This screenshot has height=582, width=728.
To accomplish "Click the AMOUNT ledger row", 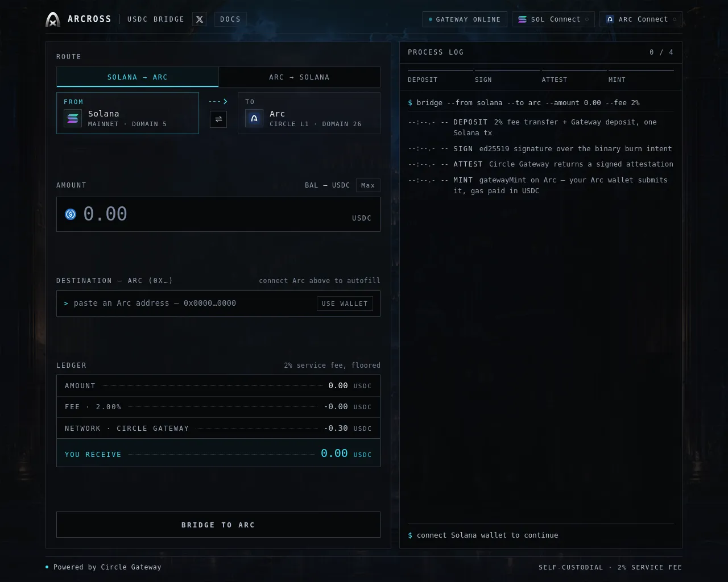I will click(x=218, y=386).
